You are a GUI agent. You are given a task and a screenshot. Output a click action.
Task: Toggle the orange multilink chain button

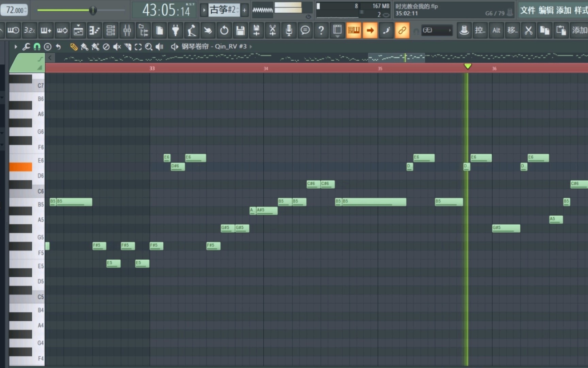click(402, 31)
